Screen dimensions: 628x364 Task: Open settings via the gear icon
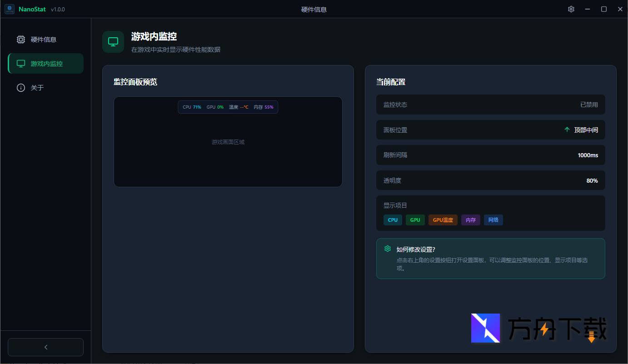pyautogui.click(x=571, y=9)
